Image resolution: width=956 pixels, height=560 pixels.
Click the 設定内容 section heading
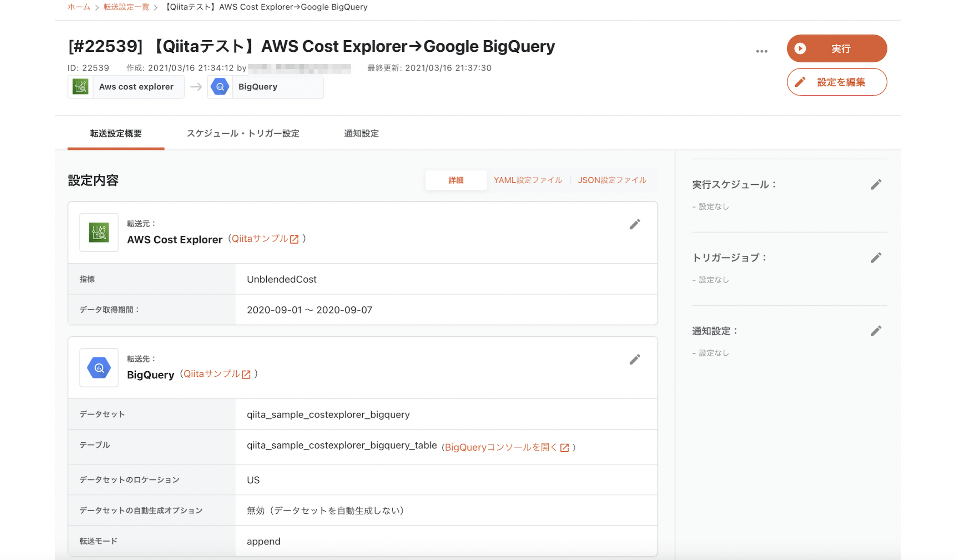(93, 180)
